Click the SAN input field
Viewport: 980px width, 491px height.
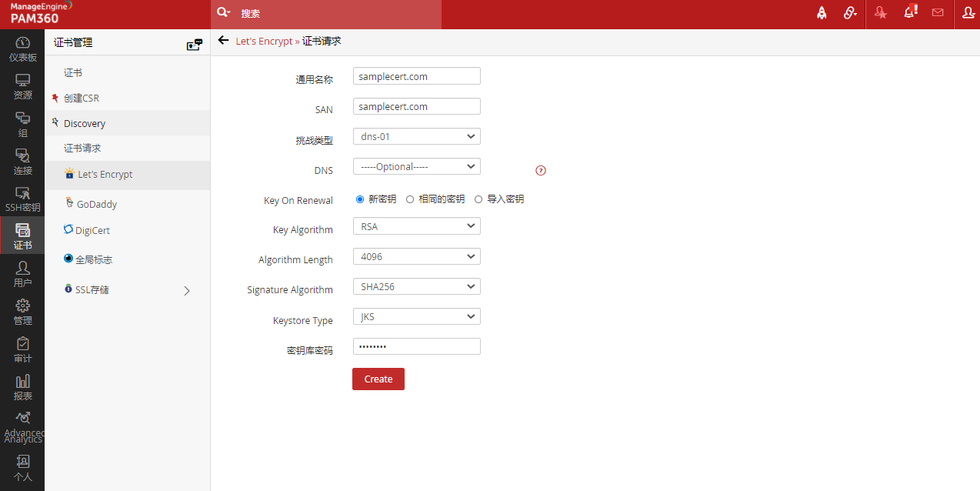click(417, 106)
